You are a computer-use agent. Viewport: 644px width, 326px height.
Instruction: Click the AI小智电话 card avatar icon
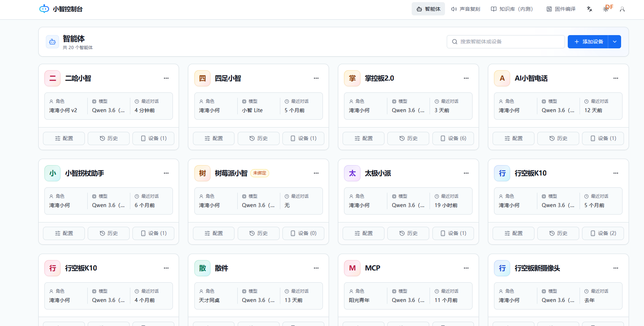click(x=502, y=78)
